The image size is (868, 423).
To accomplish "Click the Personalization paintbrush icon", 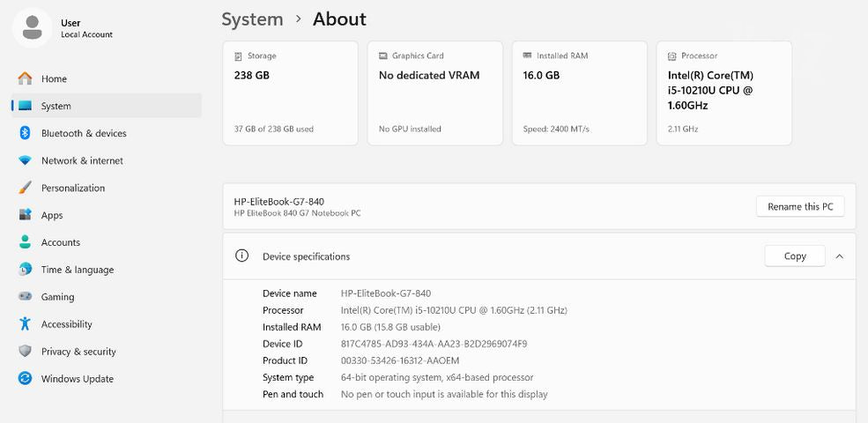I will pyautogui.click(x=25, y=188).
